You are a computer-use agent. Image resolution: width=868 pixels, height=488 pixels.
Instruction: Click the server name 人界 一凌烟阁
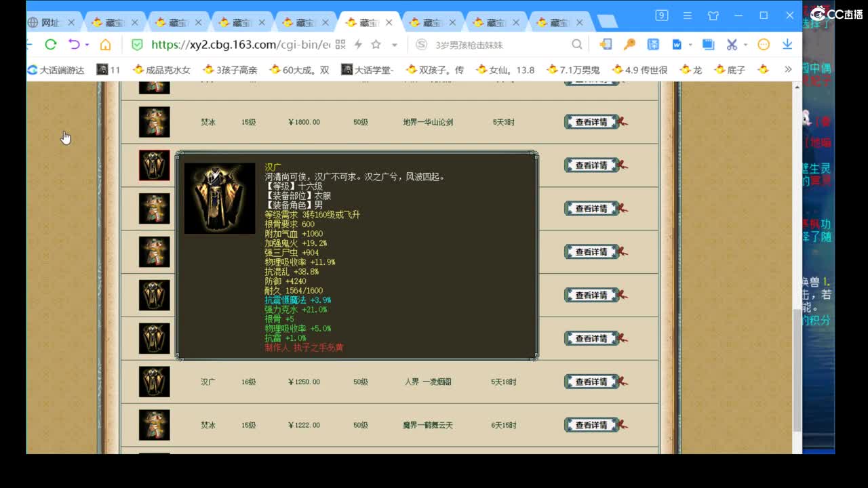coord(428,382)
